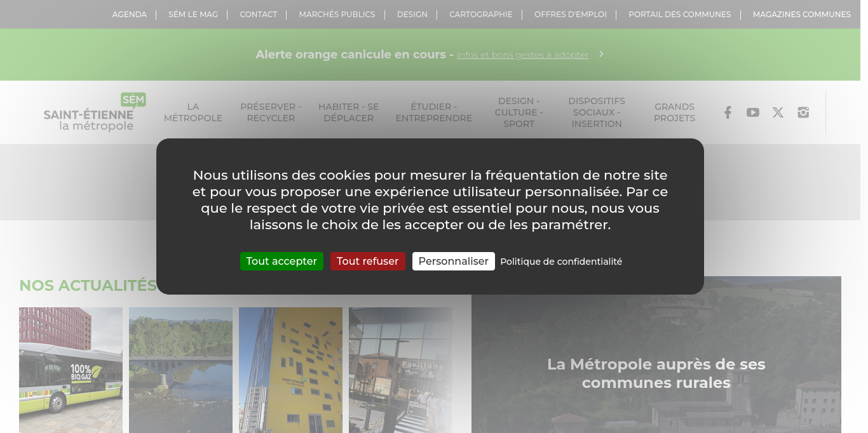Click the Saint-Étienne la métropole logo
Image resolution: width=868 pixels, height=433 pixels.
click(95, 112)
